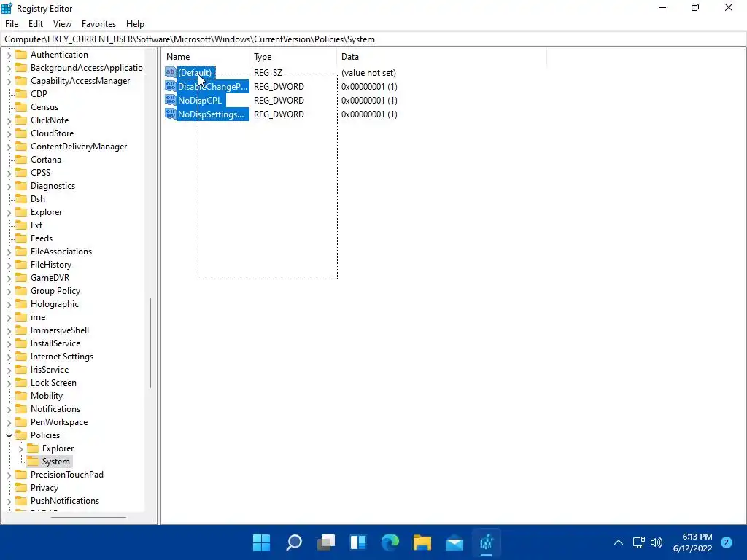Click the registry path address bar
This screenshot has height=560, width=747.
coord(373,39)
